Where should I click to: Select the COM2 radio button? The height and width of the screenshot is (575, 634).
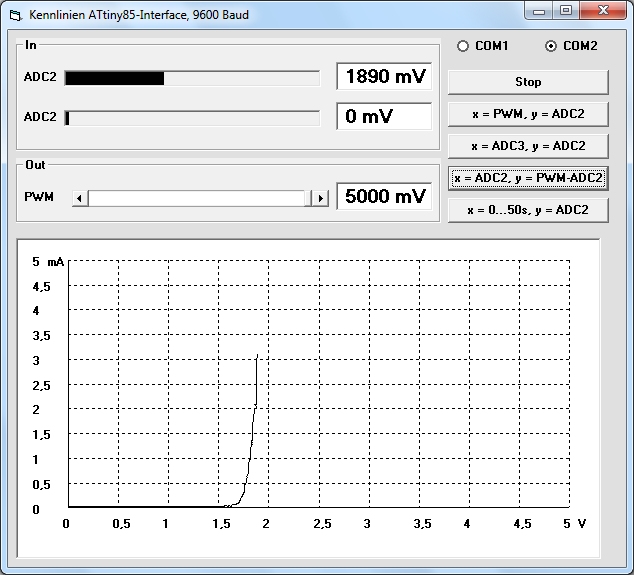point(551,46)
